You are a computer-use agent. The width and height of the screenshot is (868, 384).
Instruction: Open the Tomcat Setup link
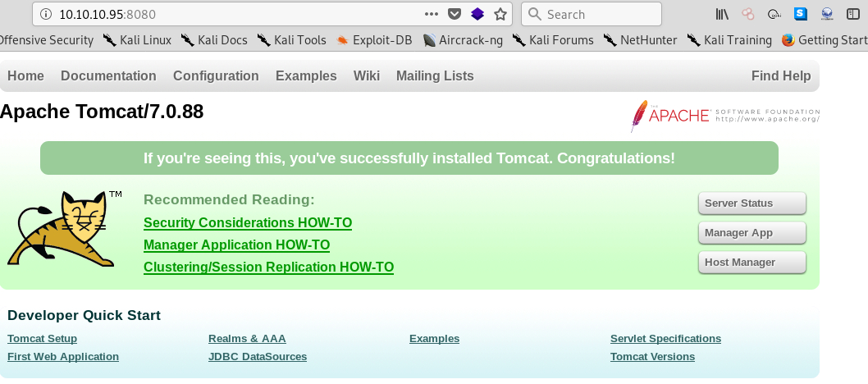click(x=42, y=339)
